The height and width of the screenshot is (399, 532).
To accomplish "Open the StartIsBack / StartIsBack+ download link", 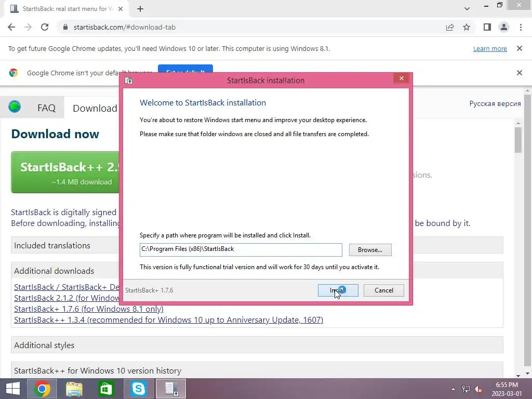I will [67, 287].
